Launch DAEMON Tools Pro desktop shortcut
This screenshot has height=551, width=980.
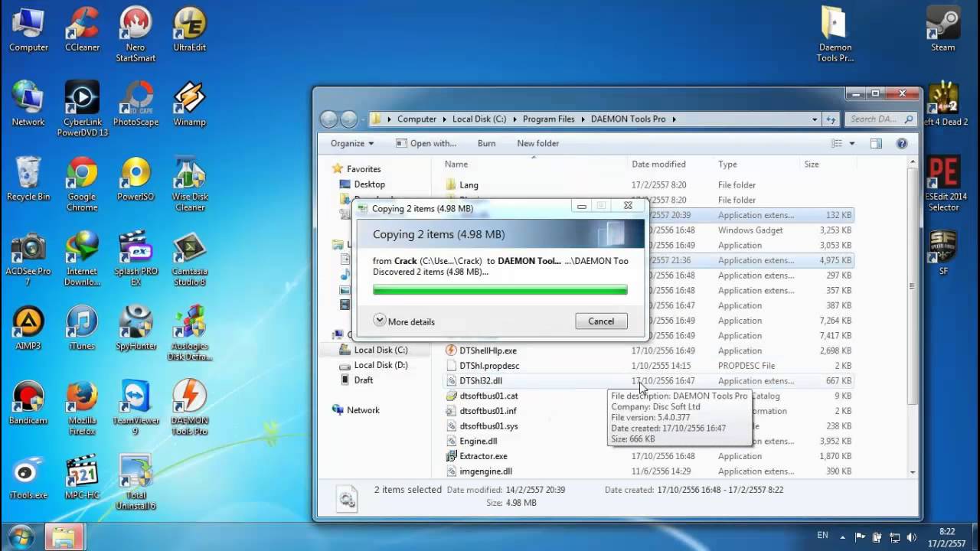point(189,408)
